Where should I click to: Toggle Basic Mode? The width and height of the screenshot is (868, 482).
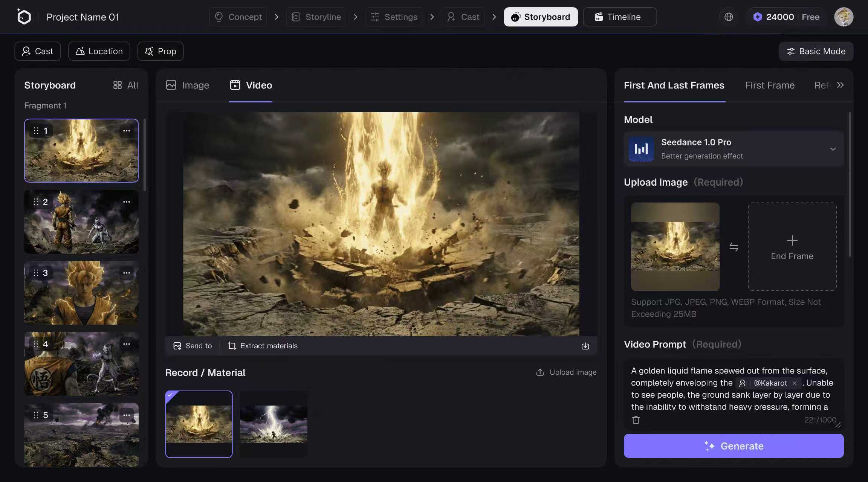(x=816, y=51)
